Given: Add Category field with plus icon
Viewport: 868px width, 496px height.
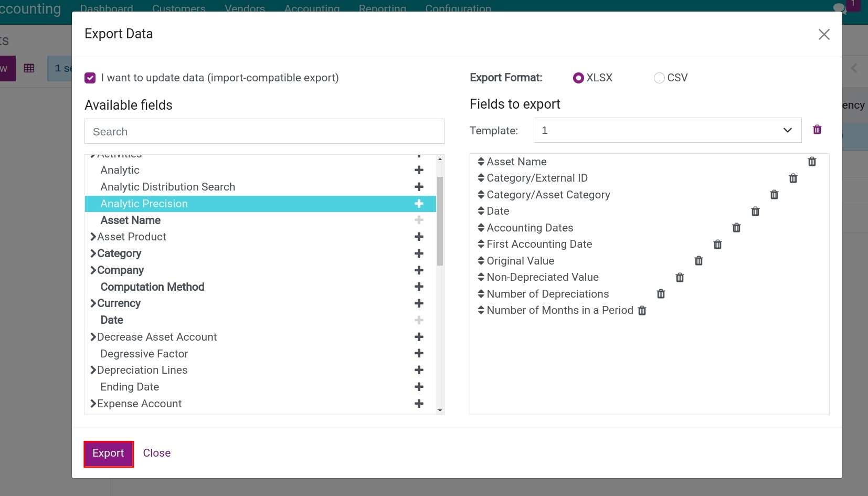Looking at the screenshot, I should coord(419,254).
